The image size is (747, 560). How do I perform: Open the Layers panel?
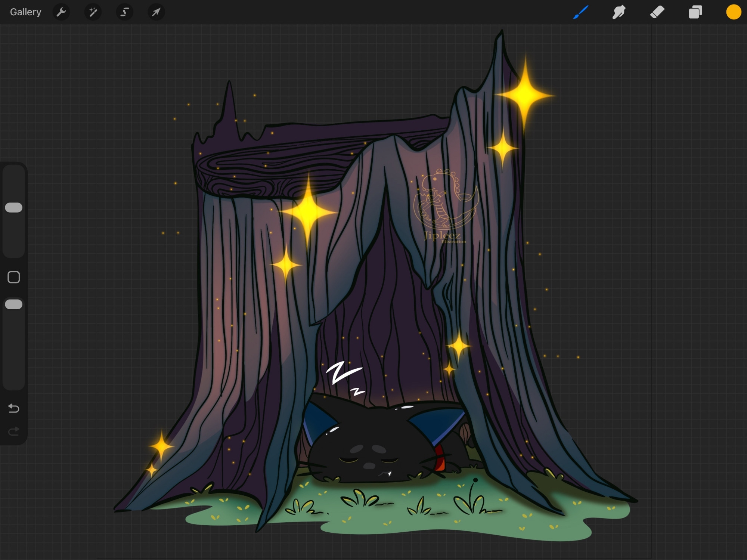click(695, 12)
